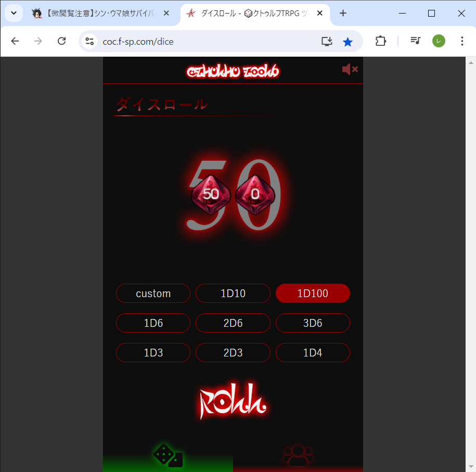Open a new browser tab
476x472 pixels.
pyautogui.click(x=343, y=13)
